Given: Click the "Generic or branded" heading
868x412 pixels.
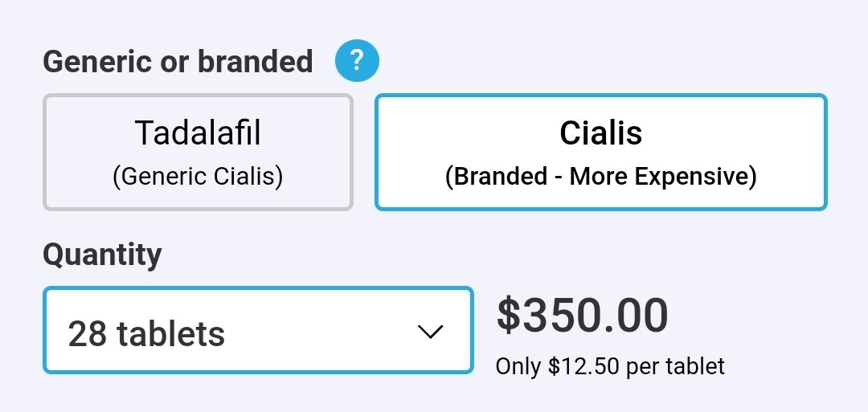Looking at the screenshot, I should pos(178,61).
